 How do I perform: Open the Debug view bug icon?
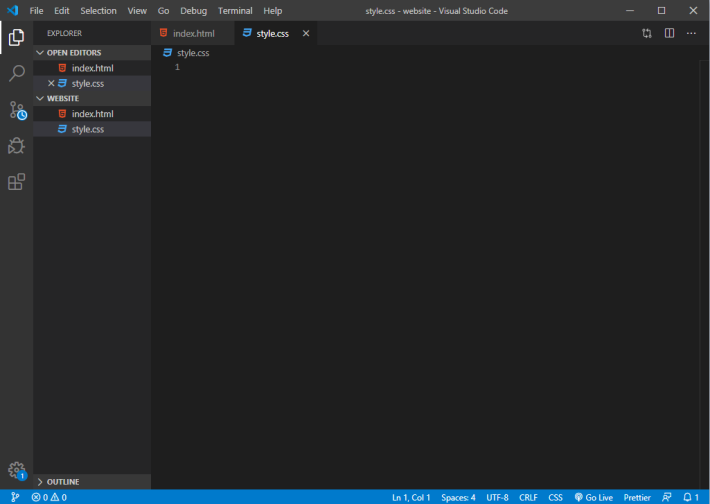(x=16, y=146)
